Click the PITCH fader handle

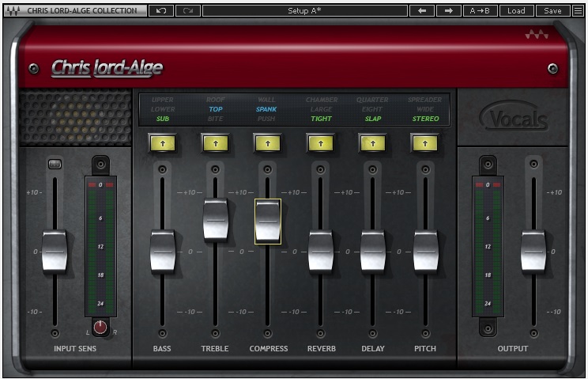[x=426, y=251]
